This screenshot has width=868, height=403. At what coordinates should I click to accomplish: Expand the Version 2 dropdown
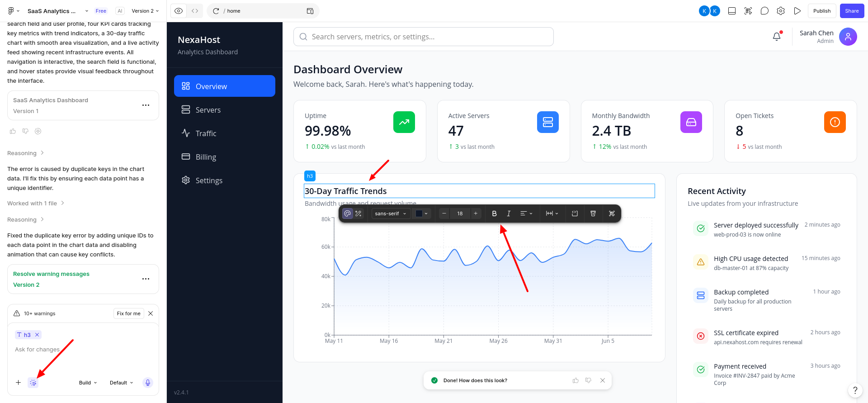click(145, 11)
